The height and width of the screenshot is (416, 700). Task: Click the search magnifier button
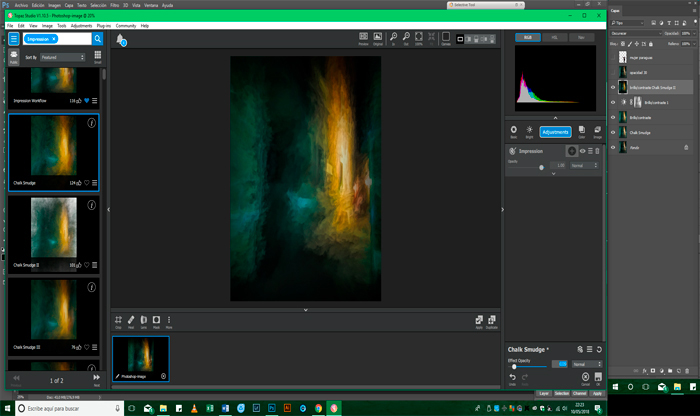click(97, 39)
